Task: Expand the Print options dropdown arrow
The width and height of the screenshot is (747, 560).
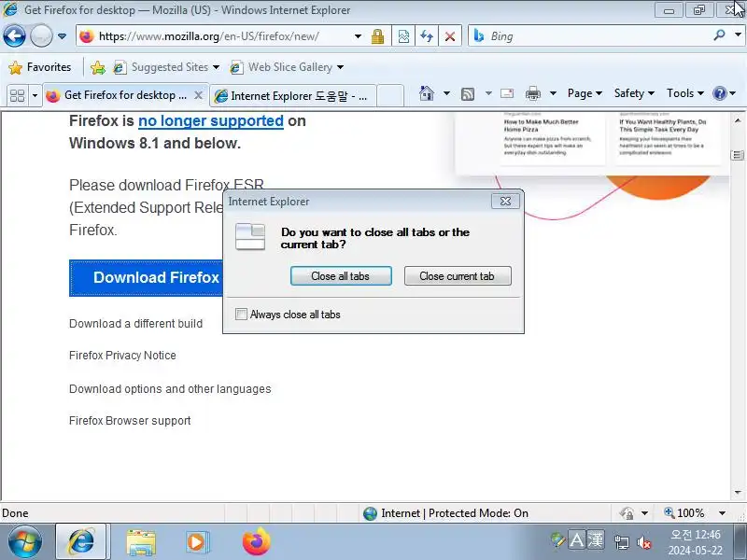Action: tap(553, 93)
